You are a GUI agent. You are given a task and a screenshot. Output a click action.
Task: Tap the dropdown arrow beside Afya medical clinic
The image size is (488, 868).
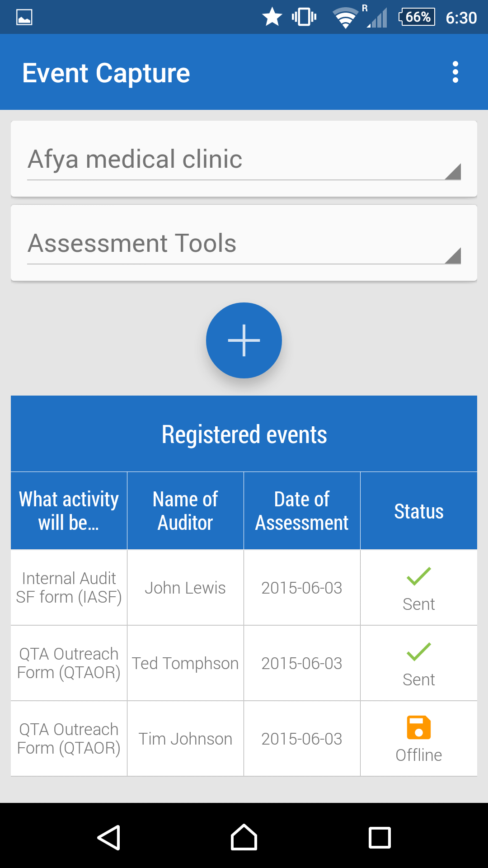452,172
